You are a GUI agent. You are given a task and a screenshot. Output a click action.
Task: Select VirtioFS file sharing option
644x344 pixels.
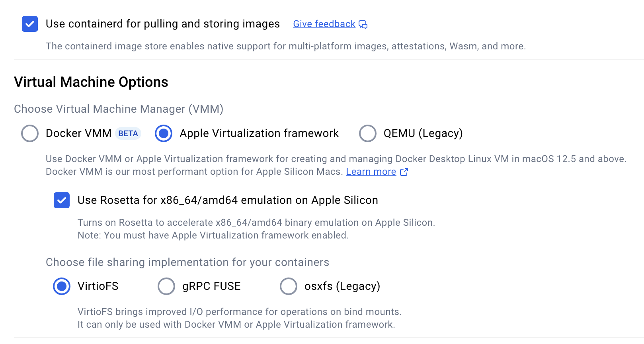pos(62,286)
